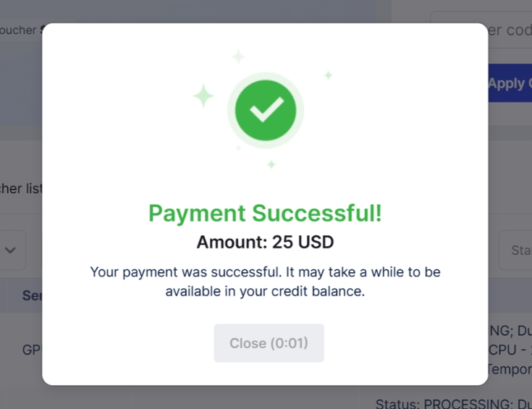Click the sparkle below the checkmark circle
Image resolution: width=532 pixels, height=409 pixels.
[x=271, y=164]
